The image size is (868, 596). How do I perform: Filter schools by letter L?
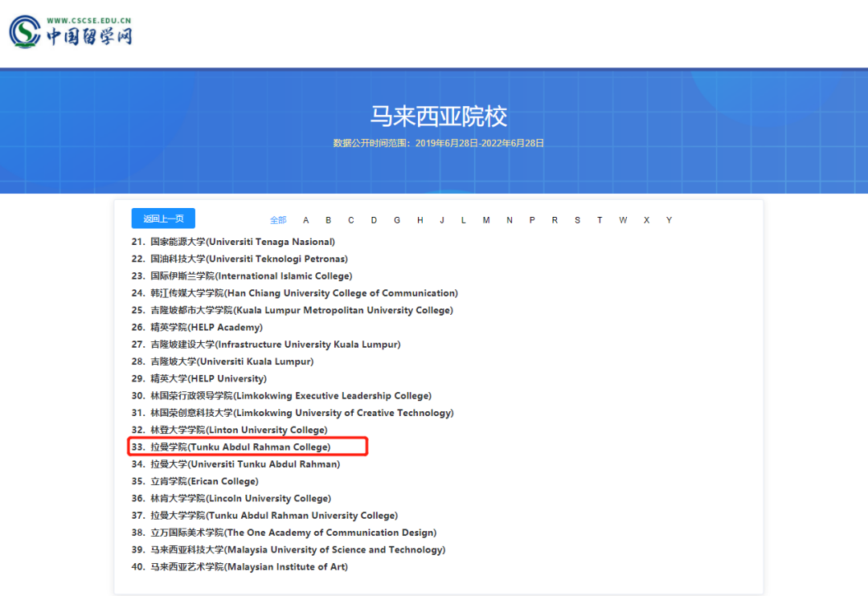[464, 220]
